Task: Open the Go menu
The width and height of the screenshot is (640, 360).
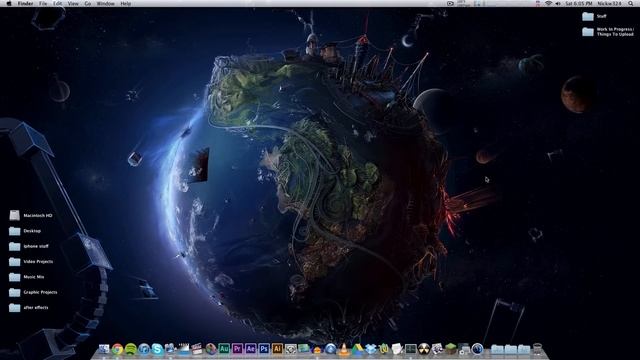Action: (88, 3)
